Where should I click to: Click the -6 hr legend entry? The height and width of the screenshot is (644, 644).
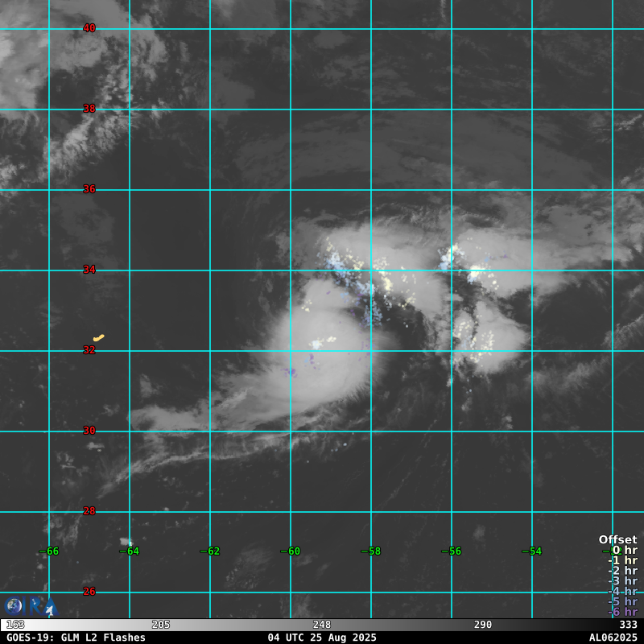pos(622,612)
